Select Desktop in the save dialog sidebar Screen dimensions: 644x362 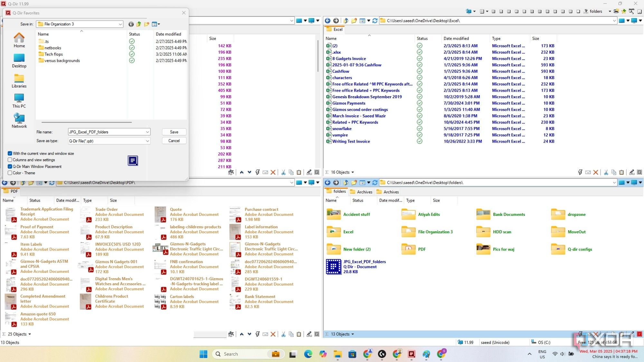coord(19,60)
